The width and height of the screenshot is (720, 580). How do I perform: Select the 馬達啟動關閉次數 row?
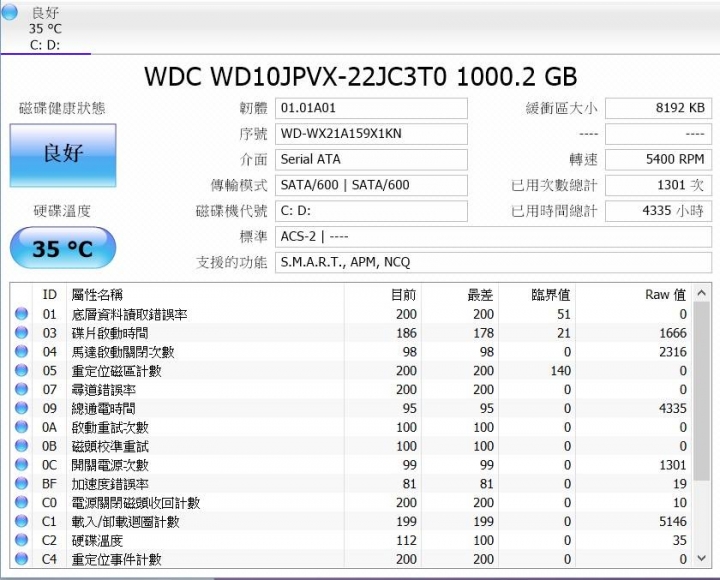pos(351,352)
